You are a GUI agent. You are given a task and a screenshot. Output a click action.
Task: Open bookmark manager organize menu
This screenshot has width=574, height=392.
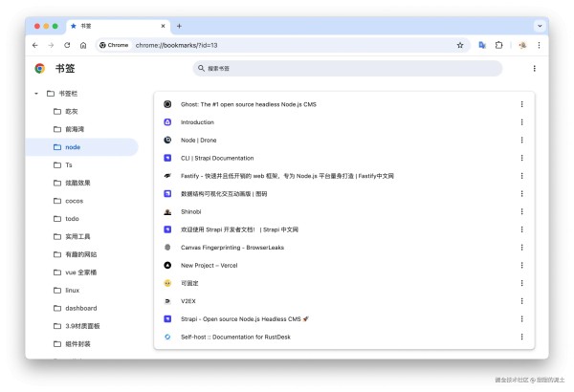[x=535, y=69]
